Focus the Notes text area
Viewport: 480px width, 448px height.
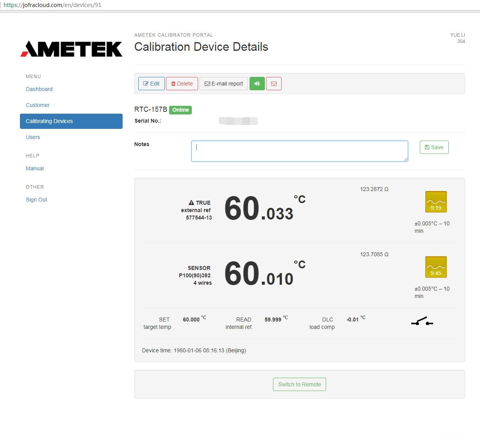tap(300, 151)
